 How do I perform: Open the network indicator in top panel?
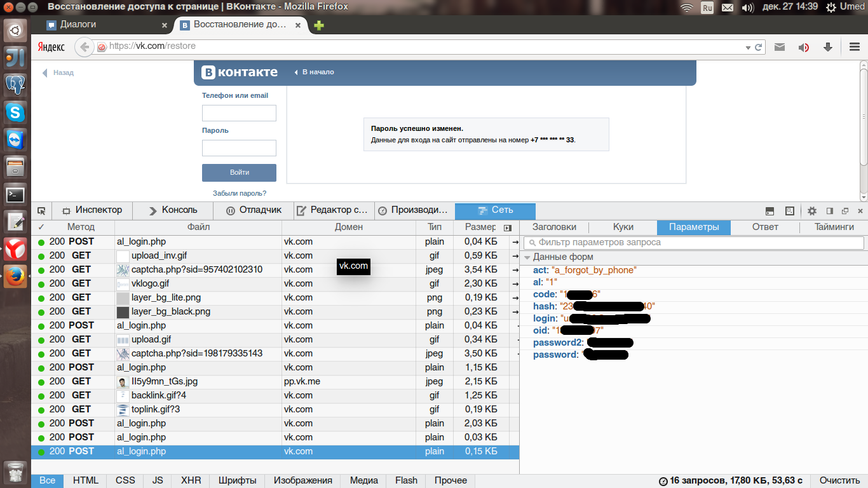[x=687, y=7]
